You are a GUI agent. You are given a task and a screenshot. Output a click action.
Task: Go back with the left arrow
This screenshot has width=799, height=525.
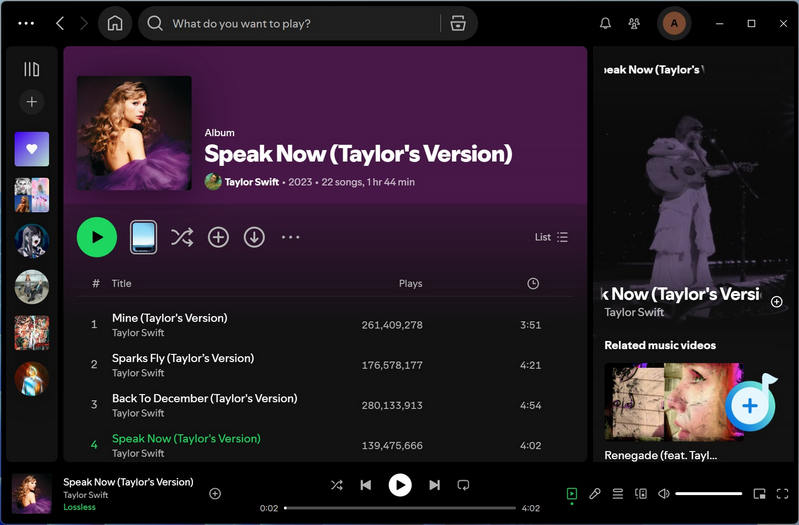click(60, 23)
